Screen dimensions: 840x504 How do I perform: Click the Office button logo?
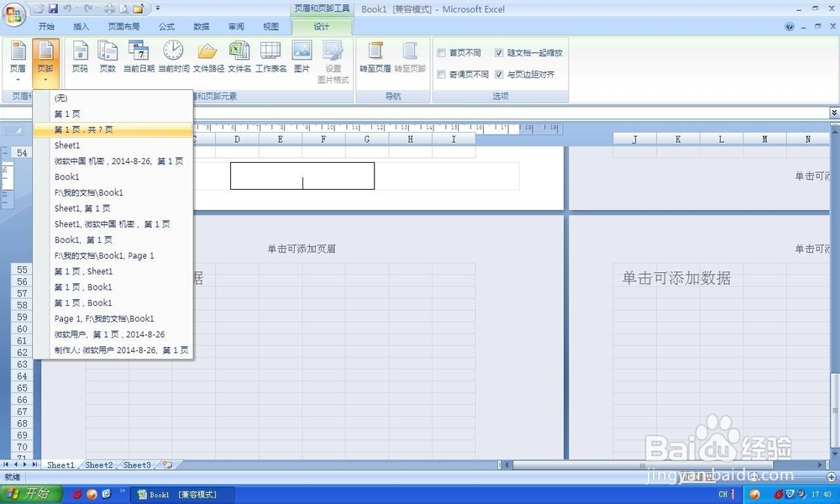[14, 14]
